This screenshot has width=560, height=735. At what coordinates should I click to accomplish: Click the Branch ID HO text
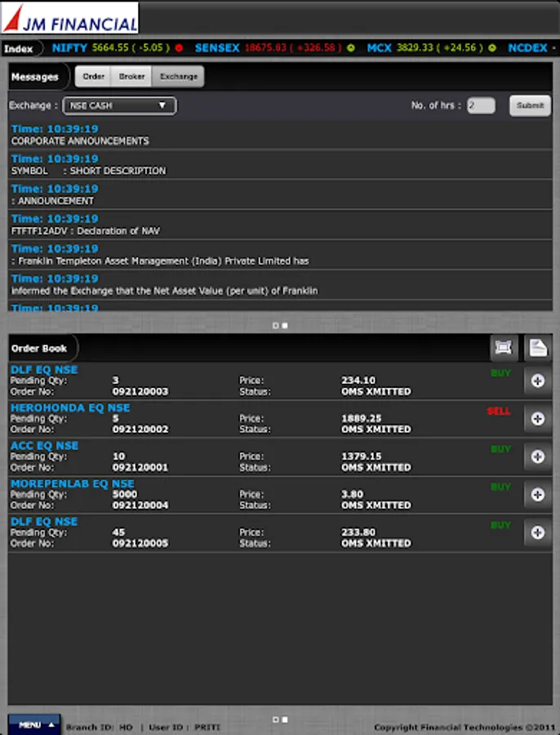[100, 728]
